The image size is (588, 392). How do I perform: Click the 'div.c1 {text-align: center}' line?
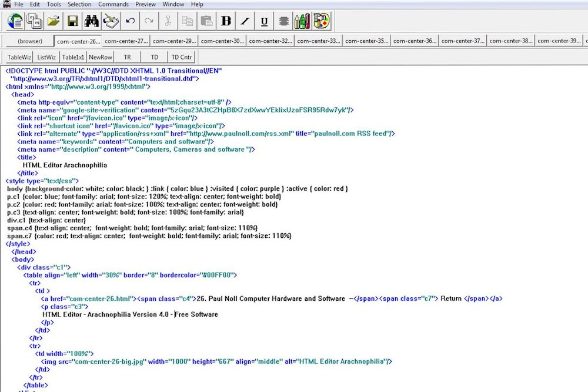click(x=46, y=220)
